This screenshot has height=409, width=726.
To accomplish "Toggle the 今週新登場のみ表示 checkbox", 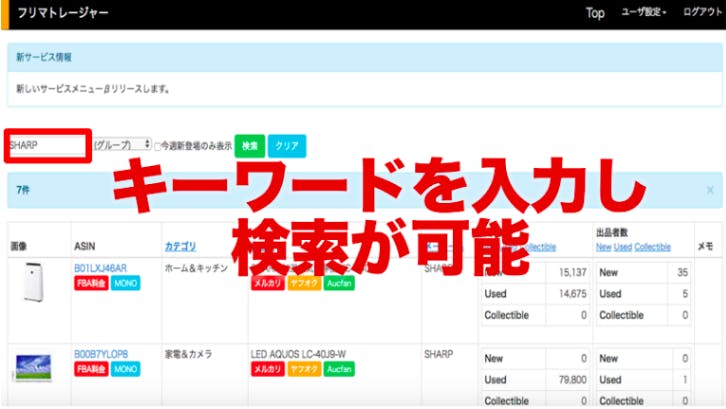I will point(160,145).
